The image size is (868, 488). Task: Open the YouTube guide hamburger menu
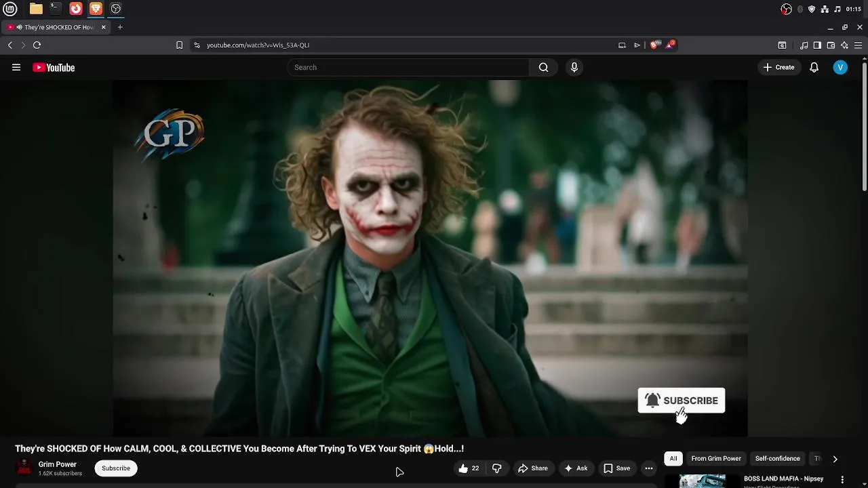(16, 67)
